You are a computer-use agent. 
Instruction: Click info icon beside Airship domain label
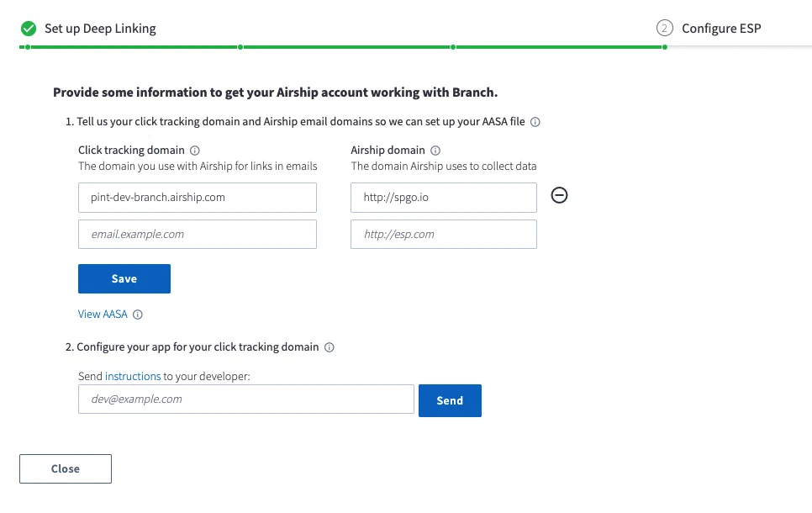pos(435,151)
